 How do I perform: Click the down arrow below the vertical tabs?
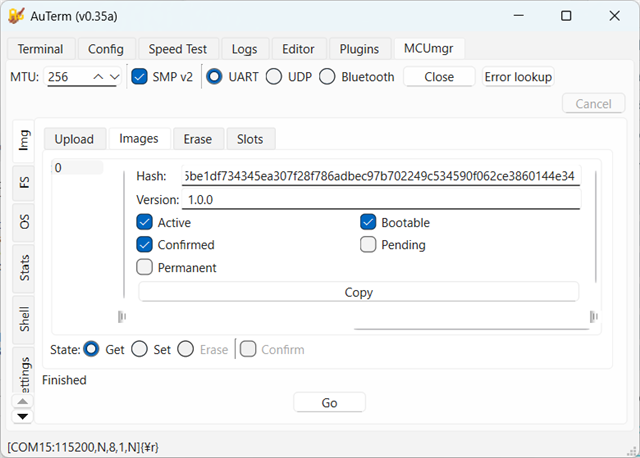(x=23, y=416)
